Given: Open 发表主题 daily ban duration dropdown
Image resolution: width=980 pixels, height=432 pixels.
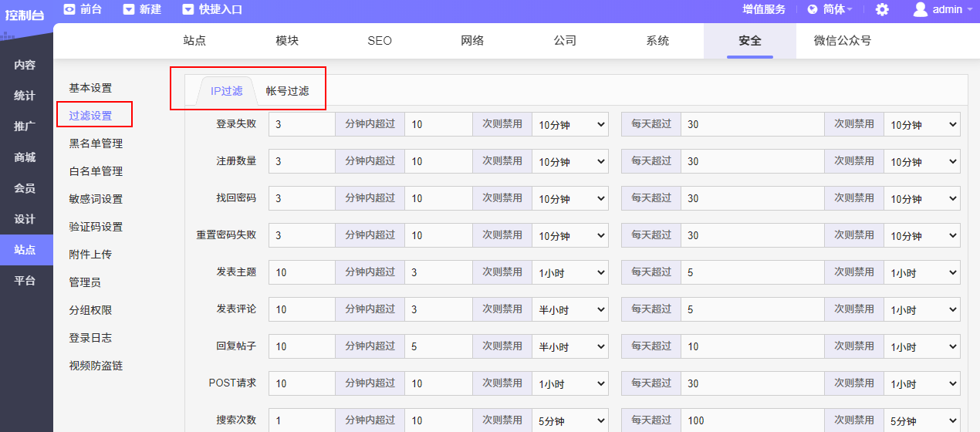Looking at the screenshot, I should point(921,272).
